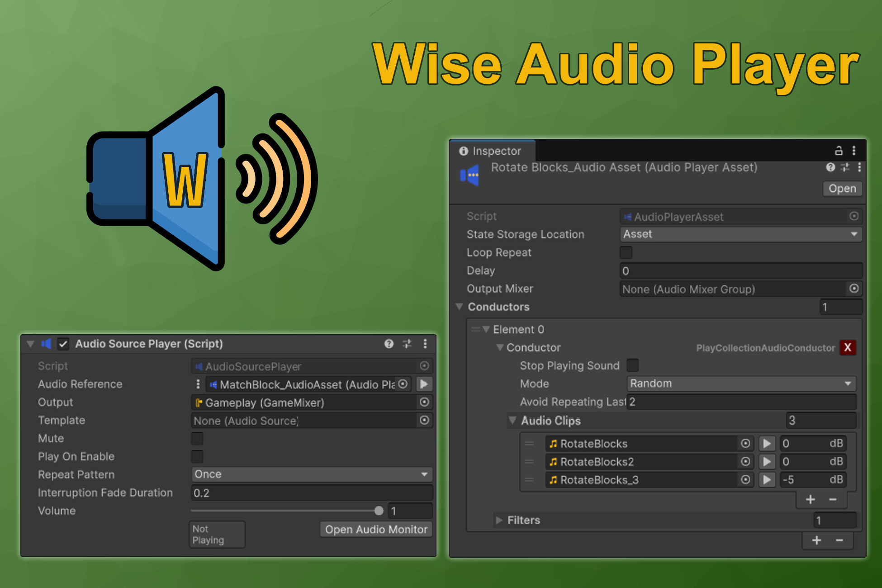
Task: Pick object for Output Gameplay field
Action: click(x=424, y=402)
